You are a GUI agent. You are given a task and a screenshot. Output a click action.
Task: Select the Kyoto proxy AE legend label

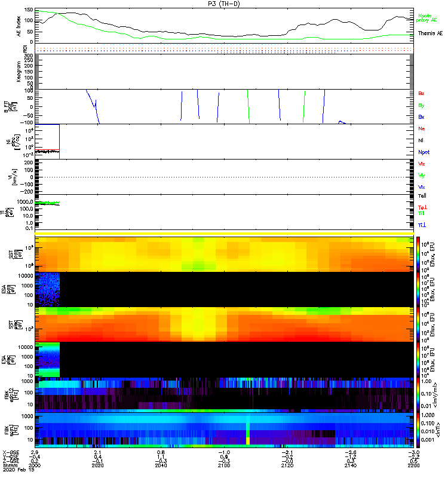pos(426,18)
